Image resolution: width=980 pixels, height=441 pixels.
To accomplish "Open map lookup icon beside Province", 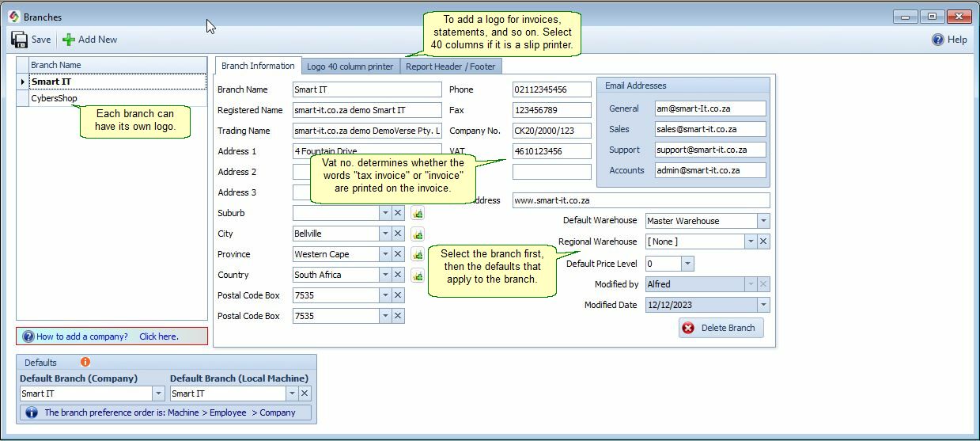I will [418, 254].
